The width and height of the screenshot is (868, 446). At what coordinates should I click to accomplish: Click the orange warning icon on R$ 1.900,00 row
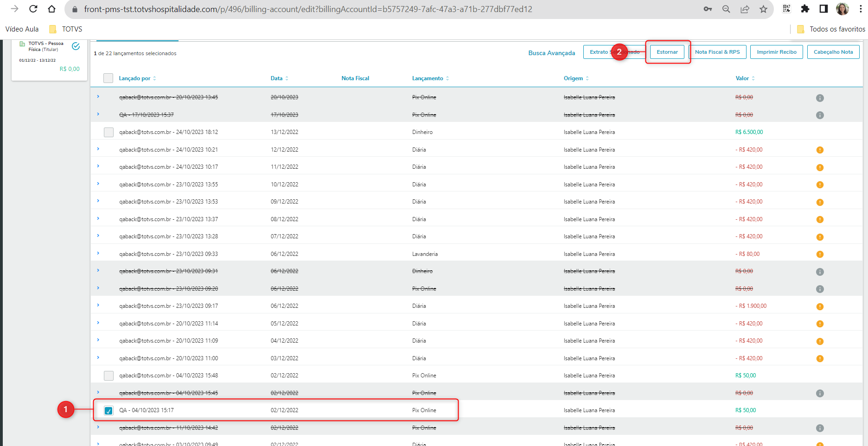tap(820, 306)
